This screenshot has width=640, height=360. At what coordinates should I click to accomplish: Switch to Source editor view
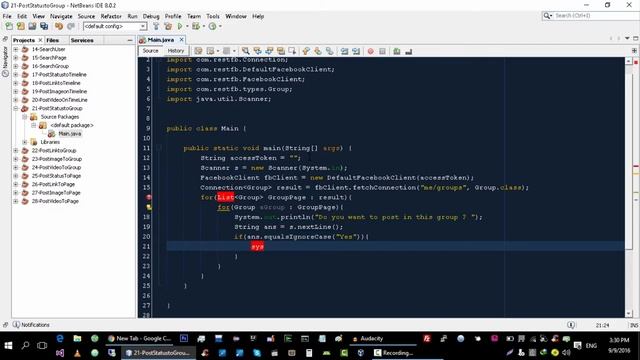tap(150, 51)
